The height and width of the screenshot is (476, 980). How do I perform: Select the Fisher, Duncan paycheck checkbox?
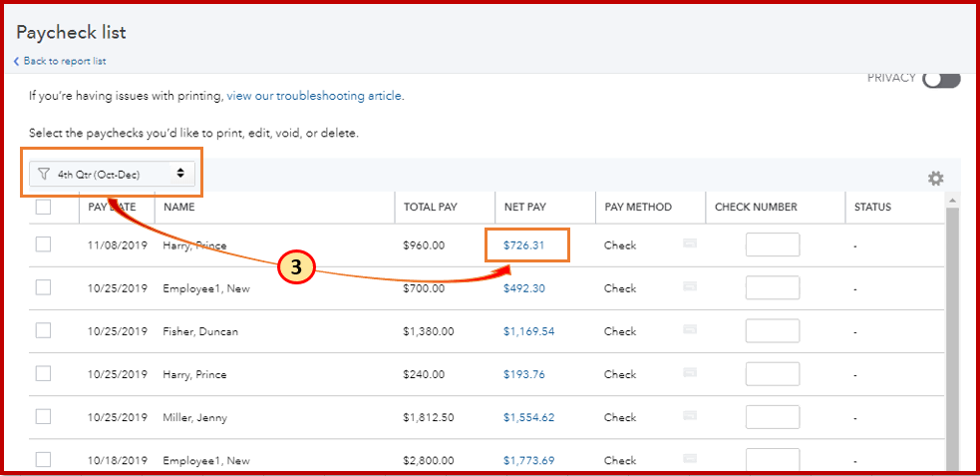43,330
